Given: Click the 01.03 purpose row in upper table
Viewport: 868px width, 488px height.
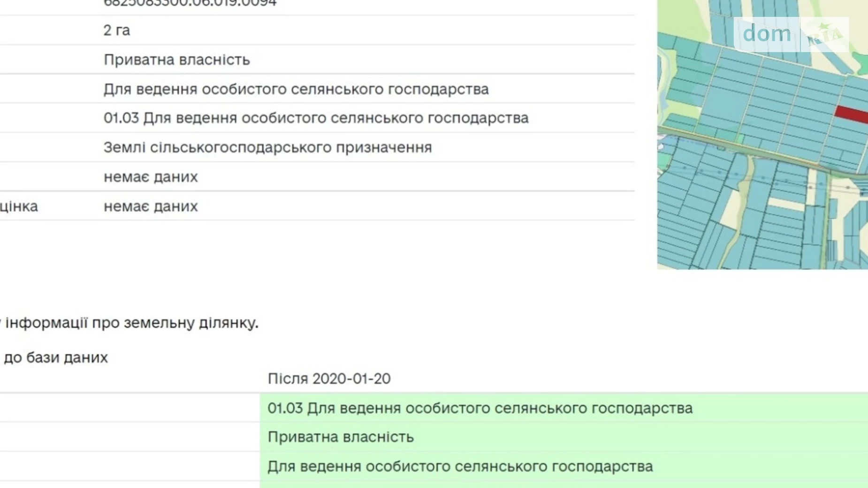Looking at the screenshot, I should [x=316, y=118].
